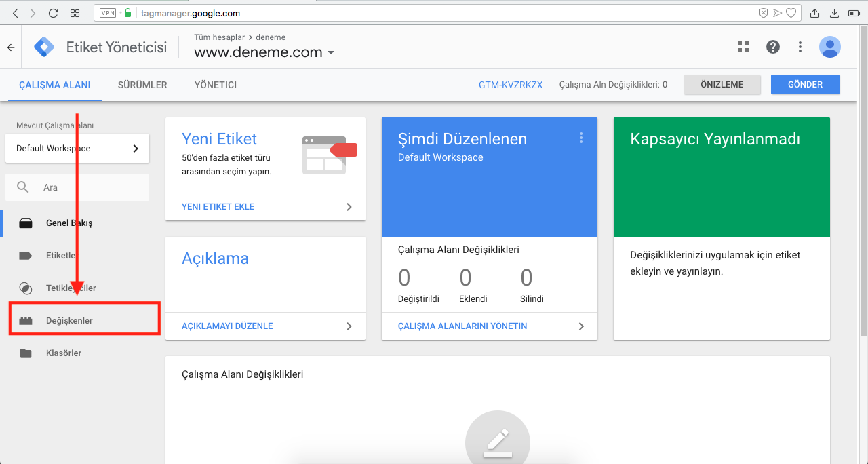The width and height of the screenshot is (868, 464).
Task: Click the red tag illustration thumbnail
Action: 330,154
